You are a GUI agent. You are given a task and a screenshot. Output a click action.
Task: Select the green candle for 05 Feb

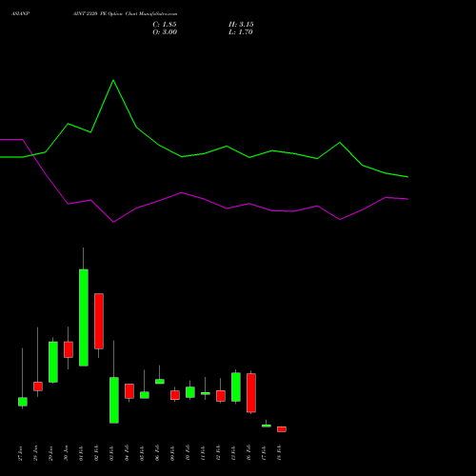(x=145, y=395)
